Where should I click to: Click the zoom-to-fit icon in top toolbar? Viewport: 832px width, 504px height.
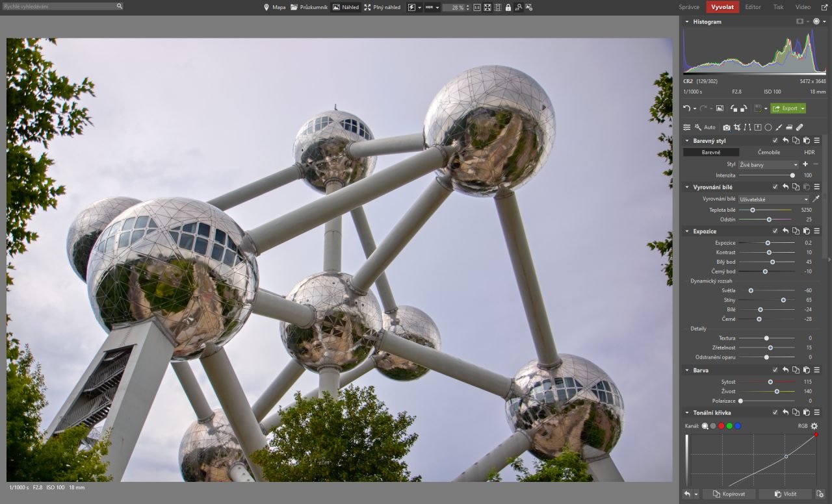[x=487, y=7]
